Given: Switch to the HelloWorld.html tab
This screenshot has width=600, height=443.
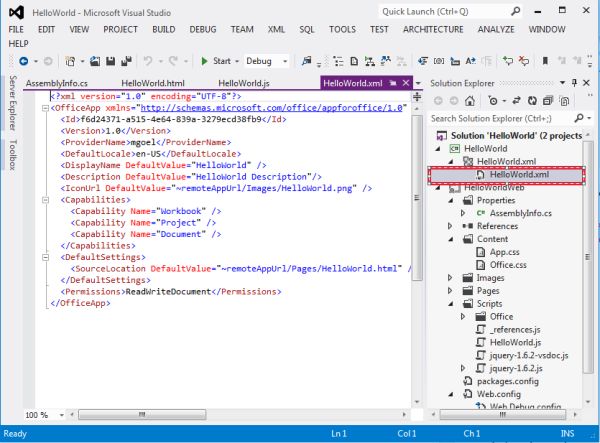Looking at the screenshot, I should point(153,83).
